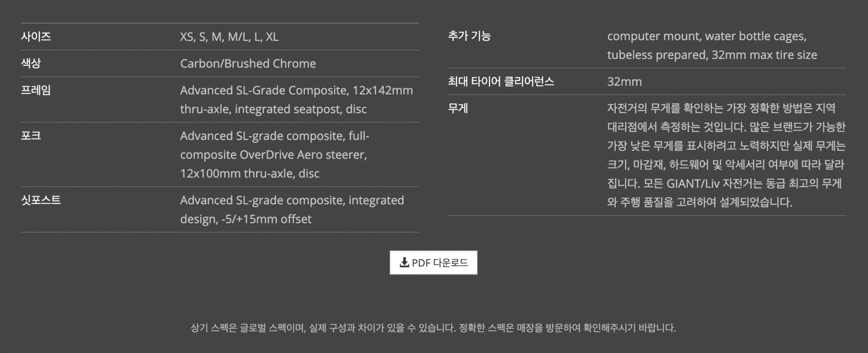
Task: Select the 무게 row label
Action: click(x=458, y=108)
